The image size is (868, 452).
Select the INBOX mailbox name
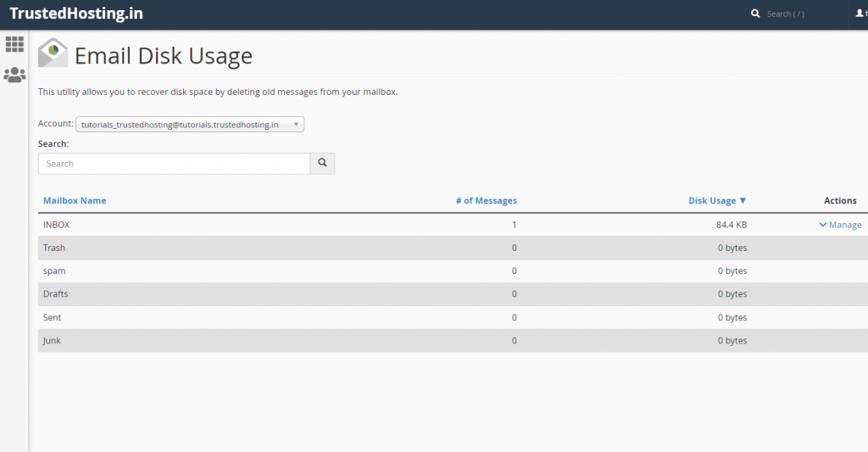57,225
